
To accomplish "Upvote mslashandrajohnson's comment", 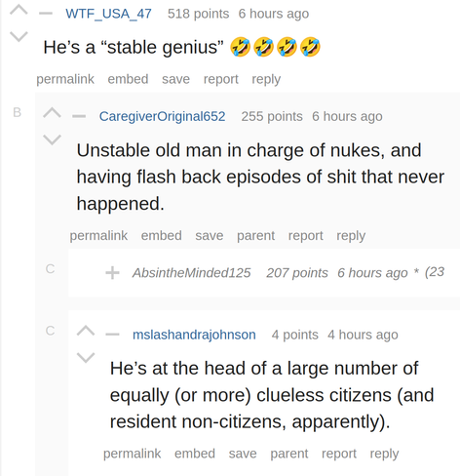I will click(86, 331).
